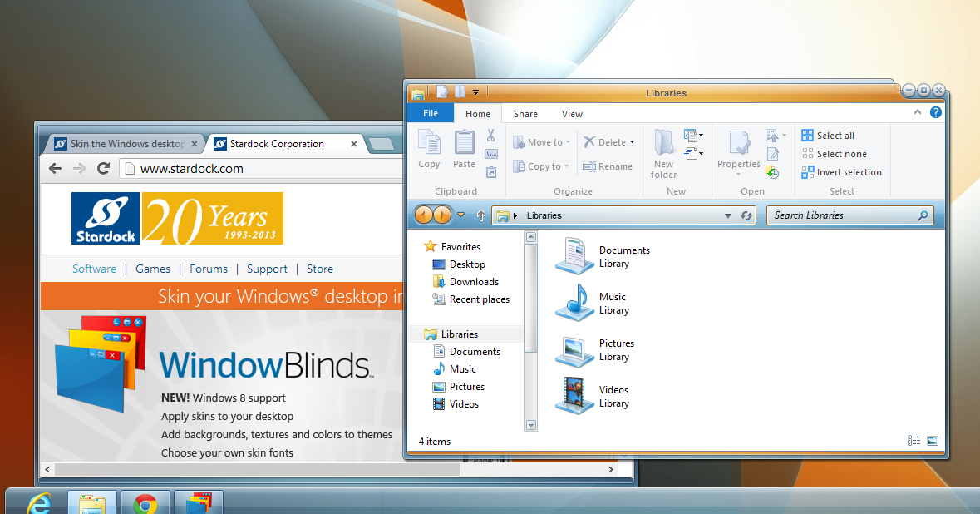Collapse the ribbon with the chevron
Image resolution: width=980 pixels, height=514 pixels.
pyautogui.click(x=918, y=112)
